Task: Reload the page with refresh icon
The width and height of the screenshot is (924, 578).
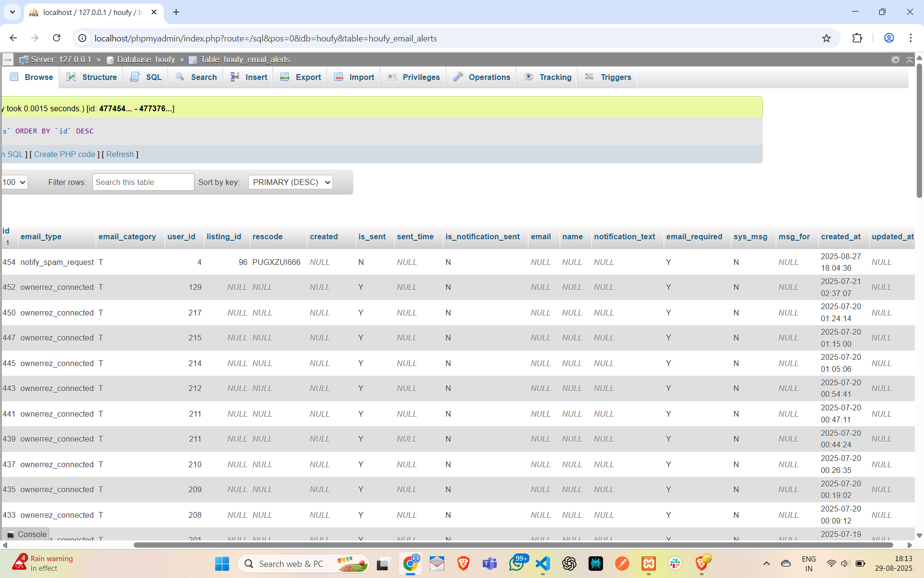Action: point(56,38)
